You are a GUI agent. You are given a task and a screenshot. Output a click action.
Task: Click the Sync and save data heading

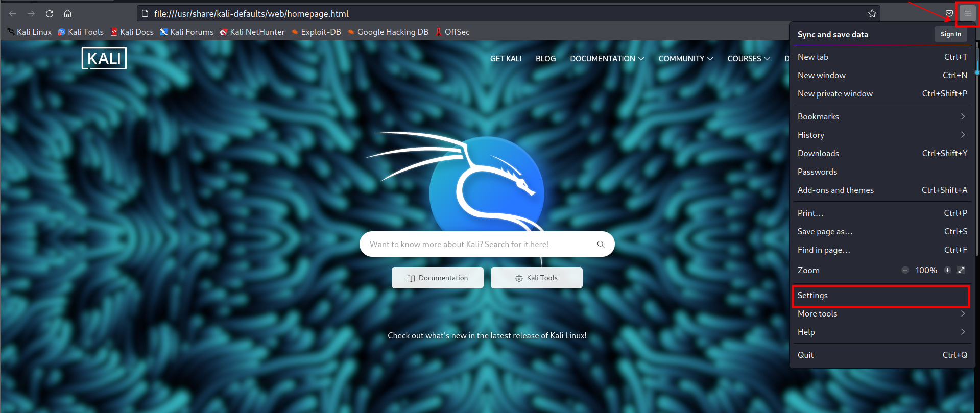click(833, 34)
